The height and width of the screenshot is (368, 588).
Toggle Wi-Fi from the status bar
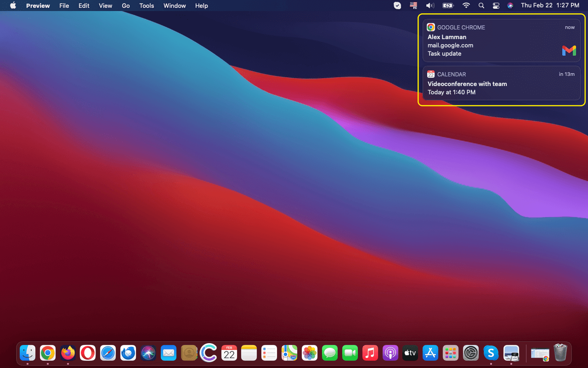(x=466, y=6)
